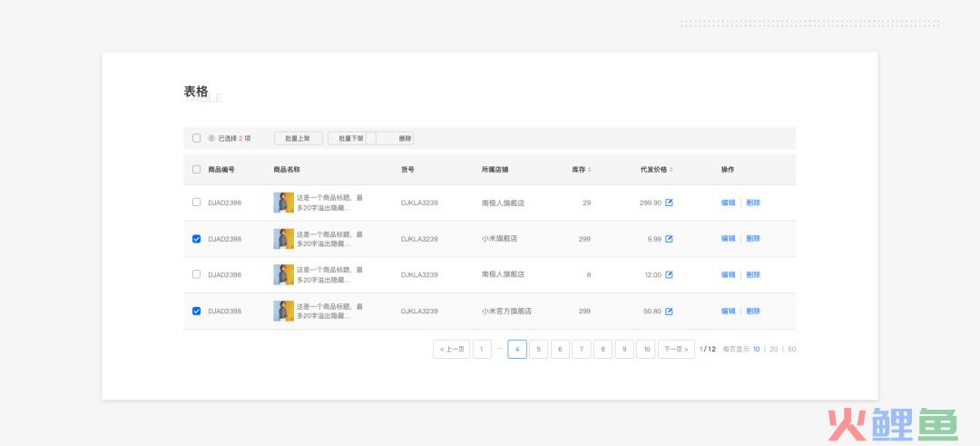Image resolution: width=980 pixels, height=446 pixels.
Task: Expand the pagination ellipsis for more pages
Action: pyautogui.click(x=499, y=349)
